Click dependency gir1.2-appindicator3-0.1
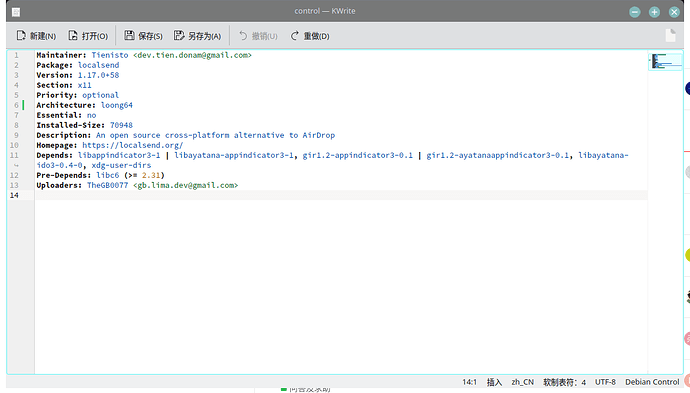690x393 pixels. click(x=357, y=155)
